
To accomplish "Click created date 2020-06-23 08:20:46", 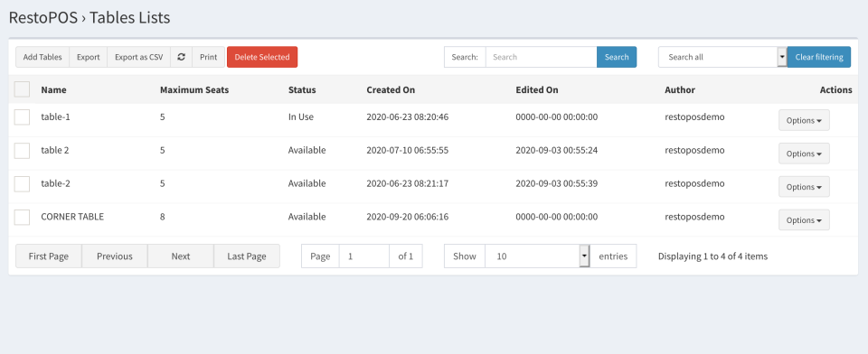I will pos(408,117).
